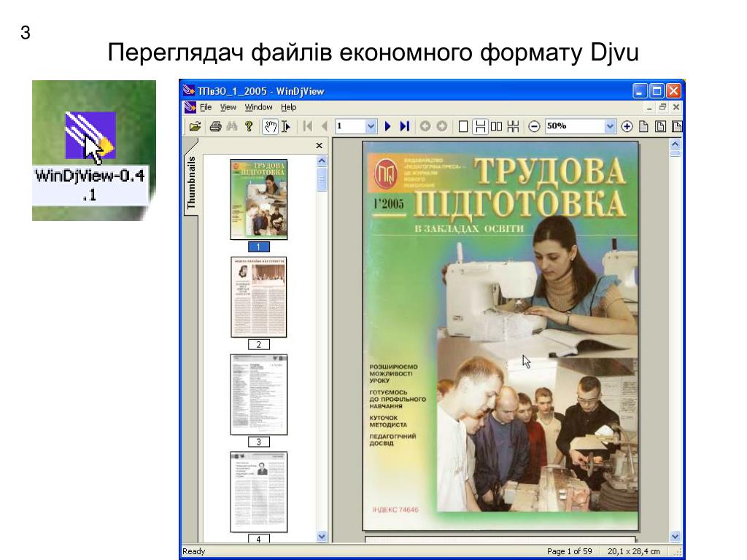Open the Help menu
The width and height of the screenshot is (747, 560).
pyautogui.click(x=289, y=107)
